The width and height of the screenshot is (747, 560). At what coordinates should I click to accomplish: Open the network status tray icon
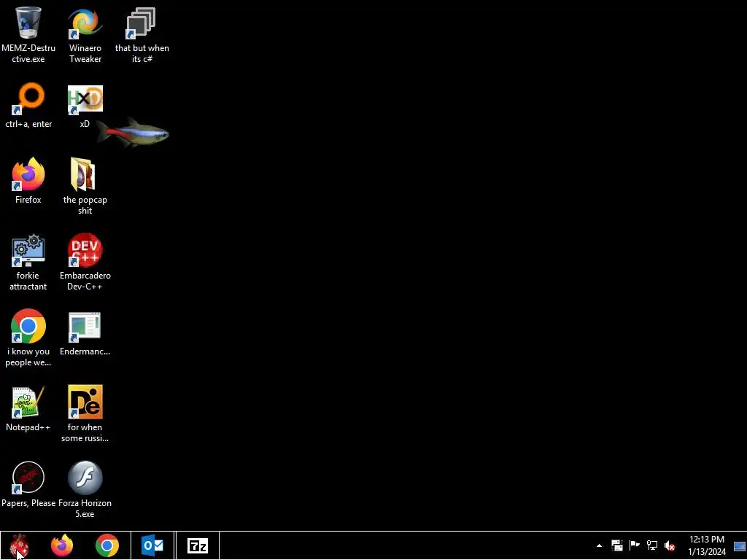click(652, 545)
